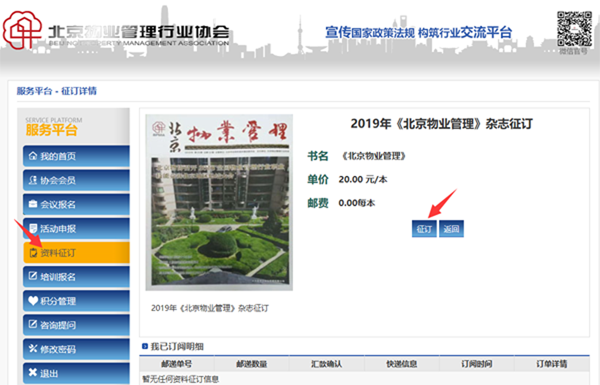
Task: Click the 服务平台 breadcrumb link
Action: coord(34,91)
